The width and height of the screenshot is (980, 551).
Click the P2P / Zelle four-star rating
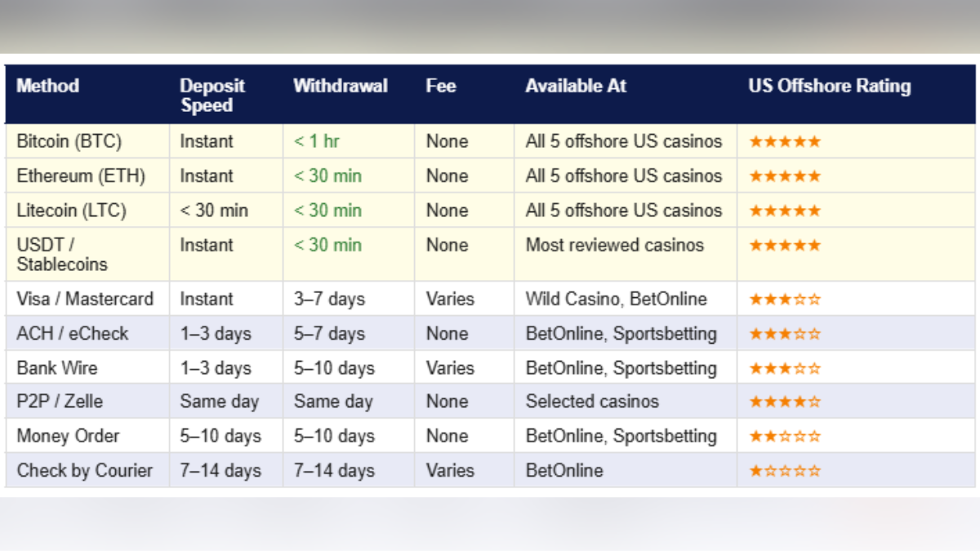pos(784,402)
